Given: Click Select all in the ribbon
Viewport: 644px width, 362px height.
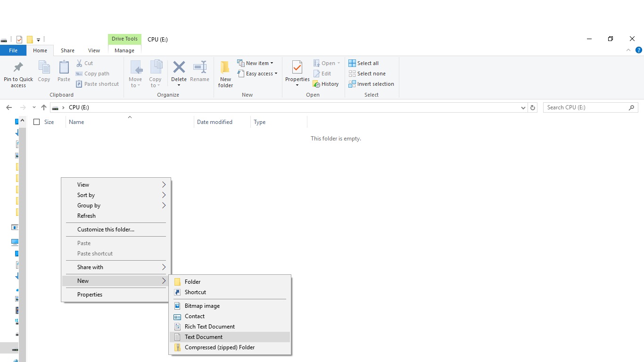Looking at the screenshot, I should coord(363,63).
